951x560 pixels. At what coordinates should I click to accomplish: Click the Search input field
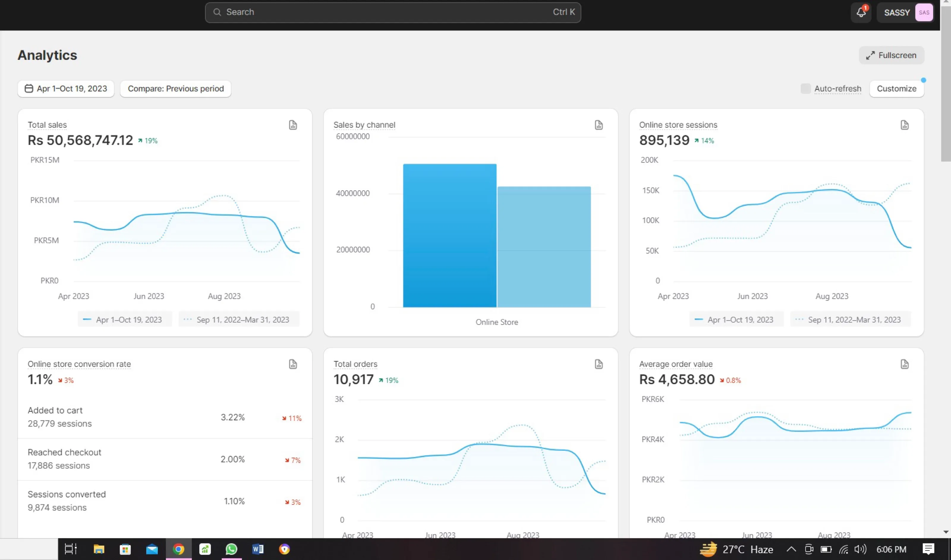coord(393,12)
